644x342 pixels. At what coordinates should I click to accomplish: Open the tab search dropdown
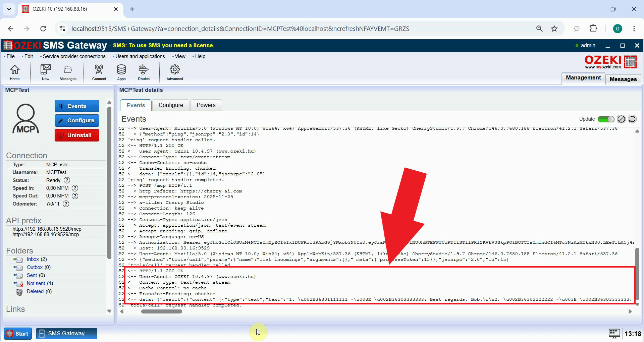pyautogui.click(x=9, y=9)
